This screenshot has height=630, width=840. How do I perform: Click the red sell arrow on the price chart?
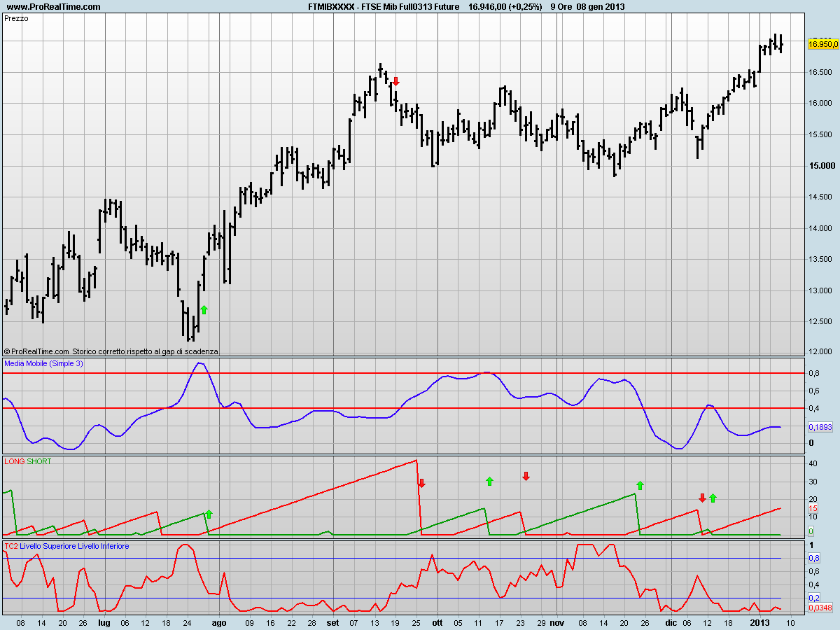point(395,82)
